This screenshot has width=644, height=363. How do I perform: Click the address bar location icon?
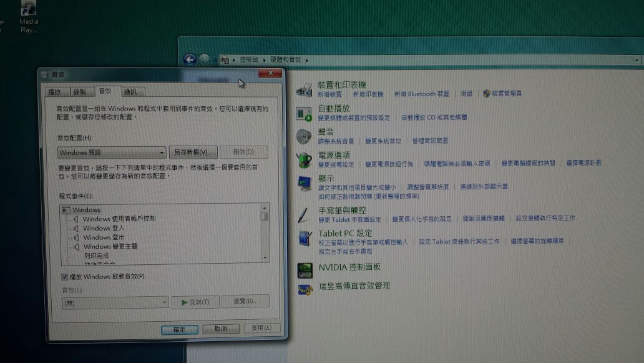(225, 61)
